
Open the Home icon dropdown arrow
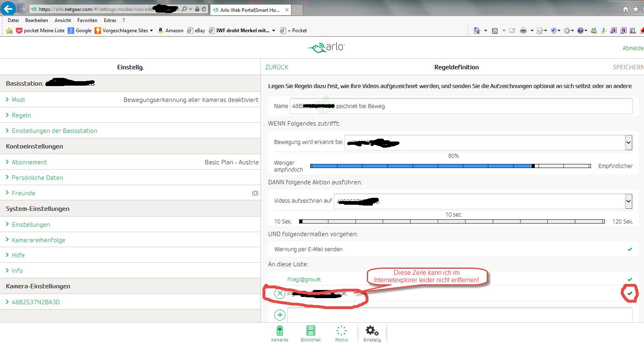click(485, 31)
